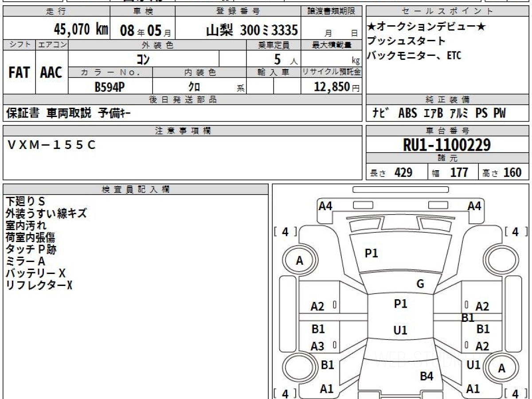Viewport: 532px width, 399px height.
Task: Click the 注意事項欄 header
Action: tap(183, 131)
